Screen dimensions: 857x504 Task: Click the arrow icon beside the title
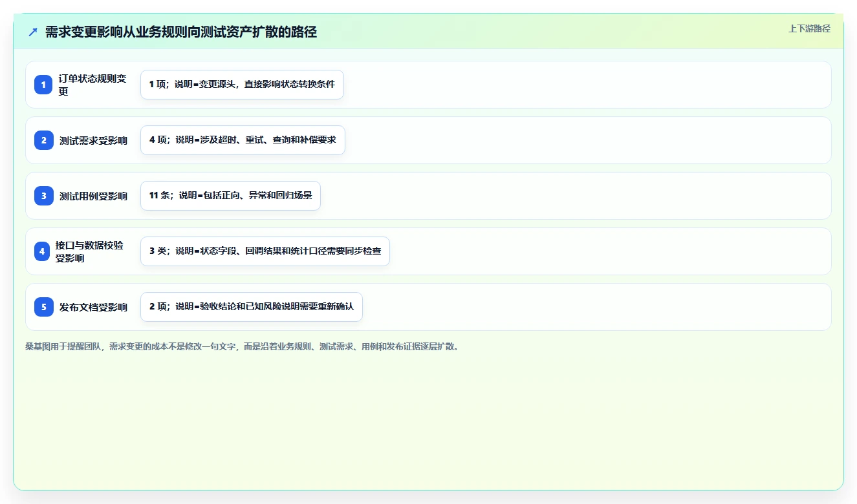(x=33, y=32)
